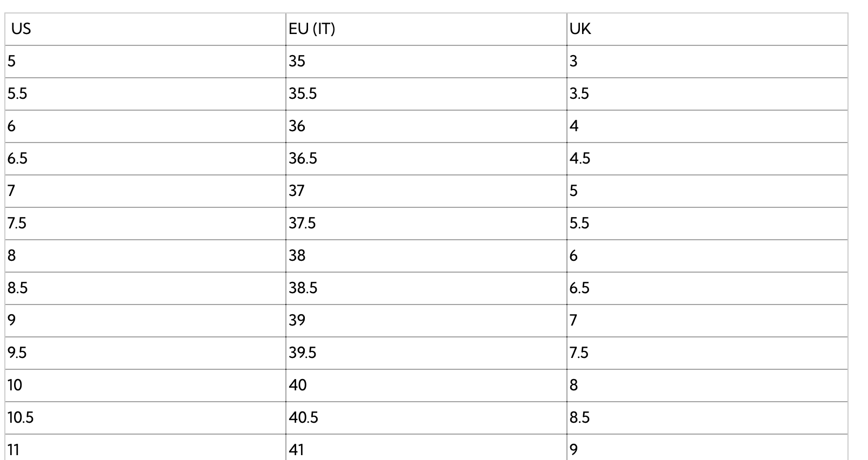The width and height of the screenshot is (868, 460).
Task: Click the UK column header cell
Action: pyautogui.click(x=580, y=29)
